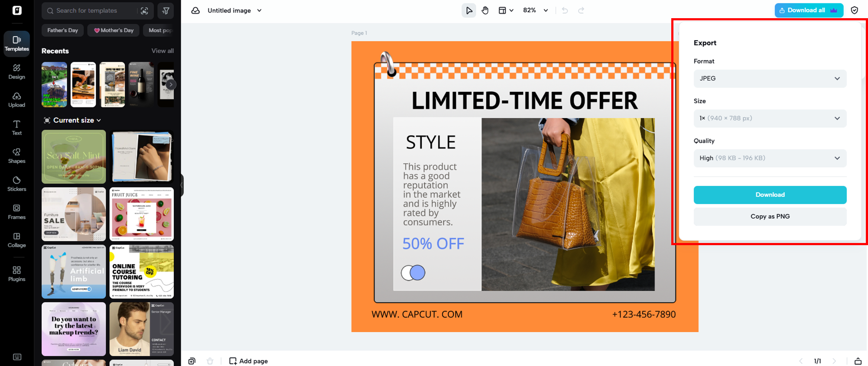Collapse the templates panel handle
Image resolution: width=868 pixels, height=366 pixels.
[182, 185]
